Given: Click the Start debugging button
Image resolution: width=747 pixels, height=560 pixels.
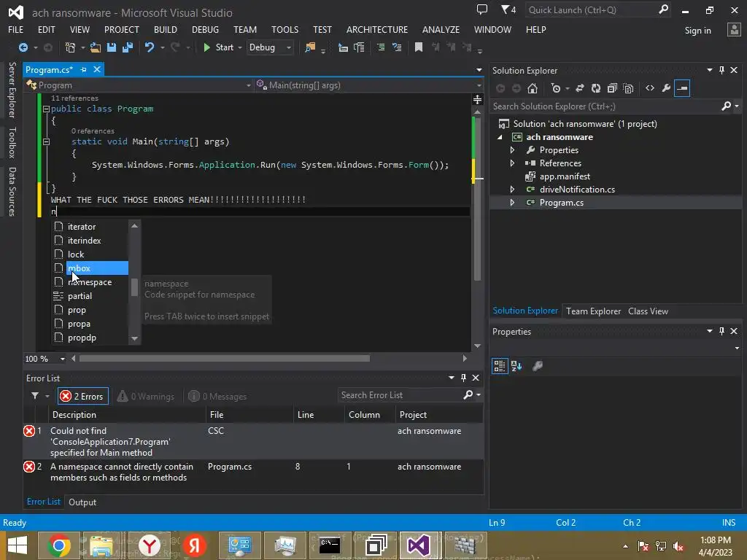Looking at the screenshot, I should click(x=219, y=47).
